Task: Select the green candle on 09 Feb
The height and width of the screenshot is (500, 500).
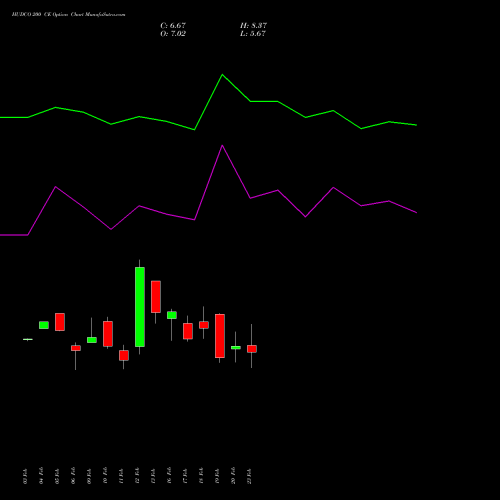Action: coord(92,340)
